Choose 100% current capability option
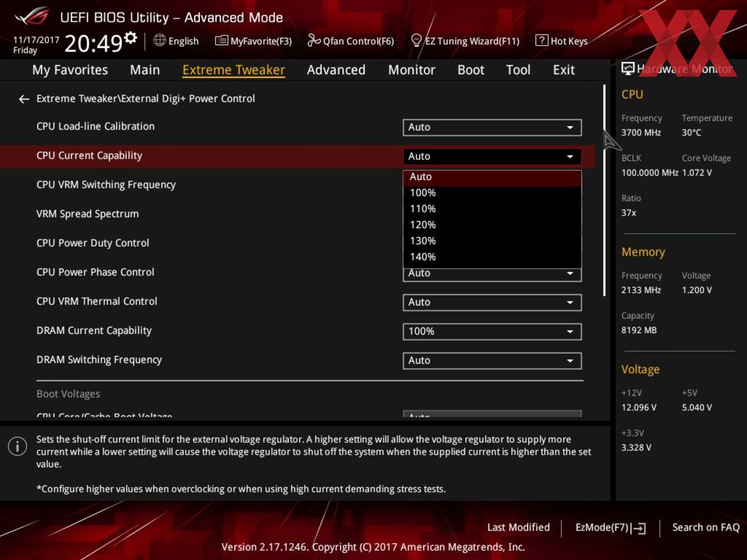This screenshot has width=747, height=560. pos(492,193)
